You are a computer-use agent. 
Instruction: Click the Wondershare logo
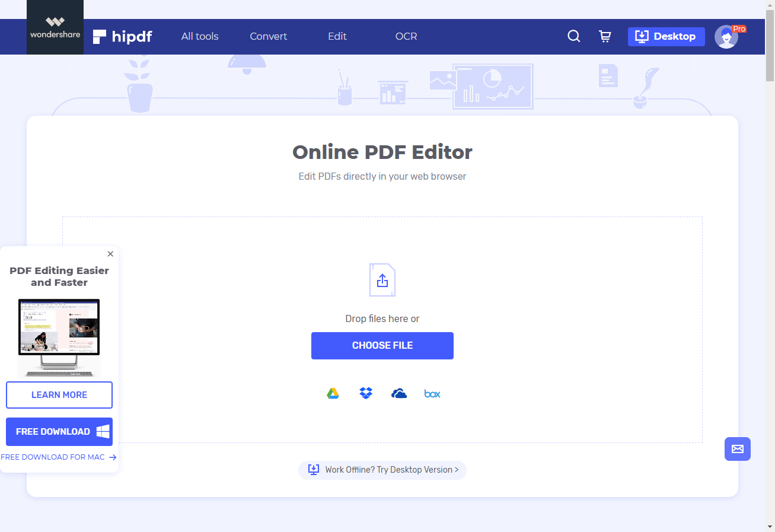pos(55,27)
